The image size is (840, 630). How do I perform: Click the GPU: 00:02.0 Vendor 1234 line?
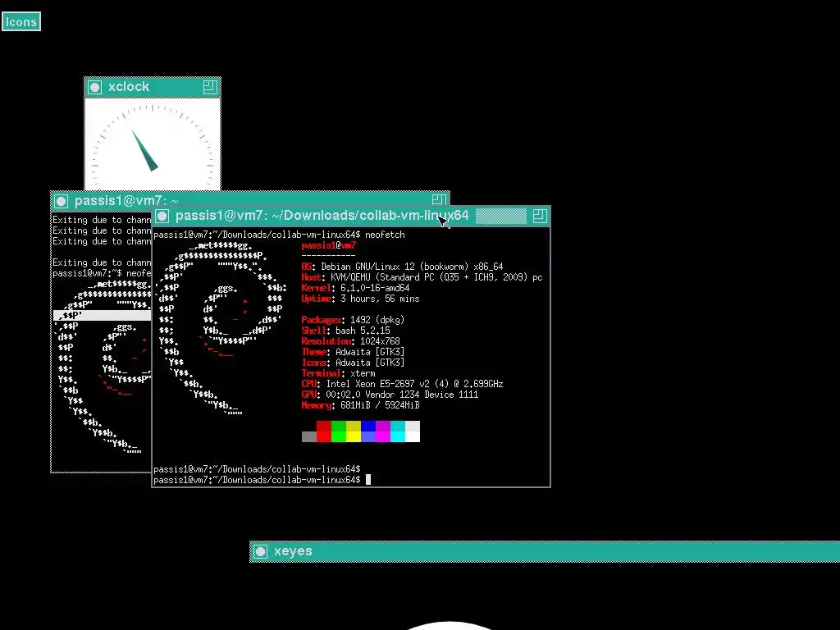coord(390,395)
